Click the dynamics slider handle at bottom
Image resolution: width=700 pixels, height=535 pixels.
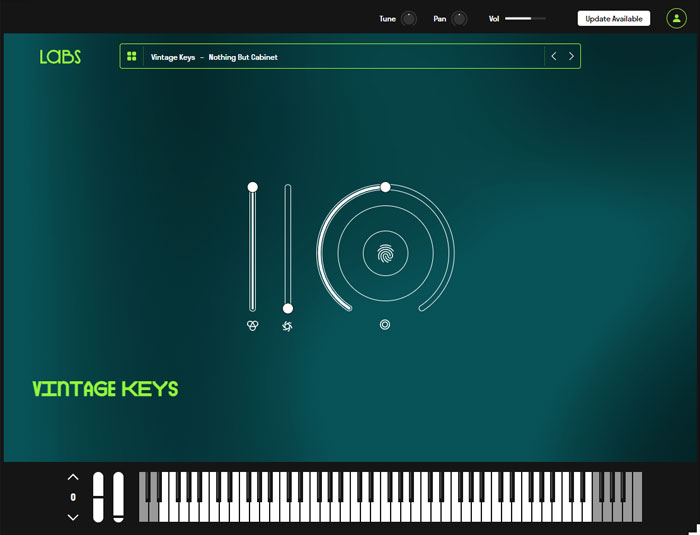[x=288, y=308]
